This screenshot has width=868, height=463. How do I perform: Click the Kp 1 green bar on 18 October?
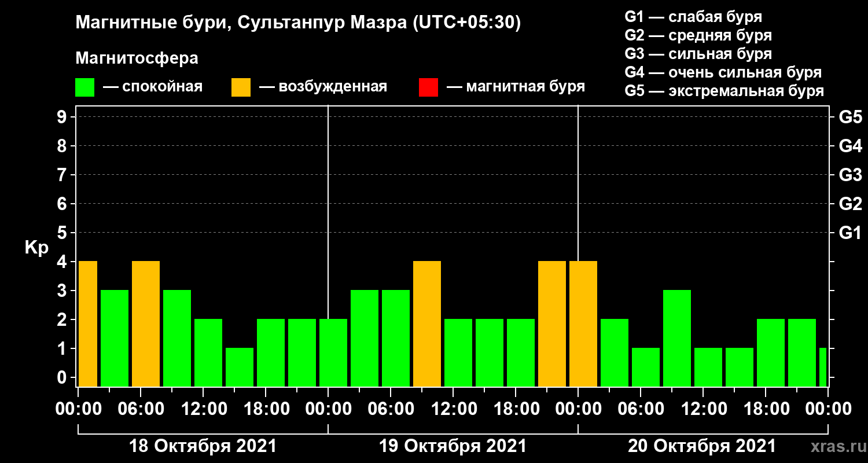click(240, 367)
